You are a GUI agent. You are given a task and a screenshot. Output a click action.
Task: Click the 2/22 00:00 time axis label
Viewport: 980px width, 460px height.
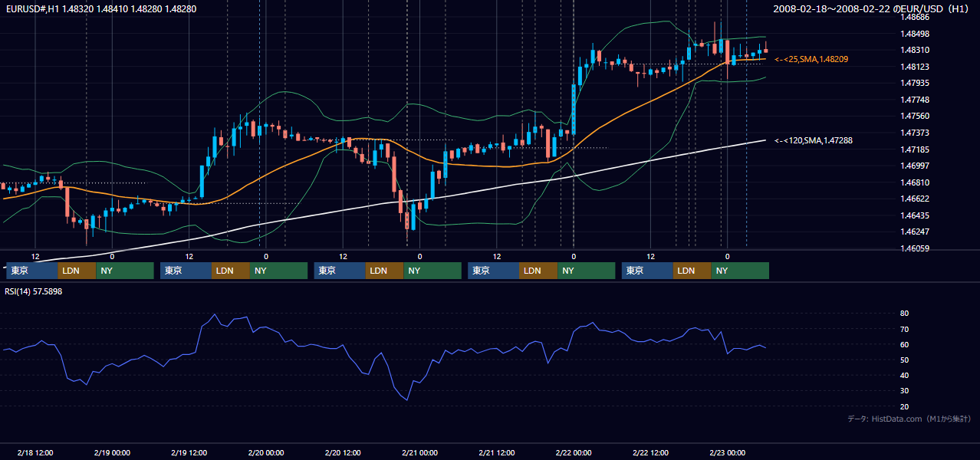574,452
